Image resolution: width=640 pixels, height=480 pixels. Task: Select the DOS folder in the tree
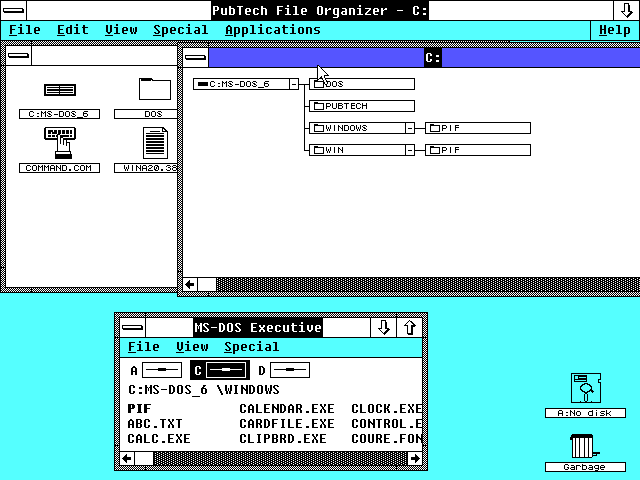point(362,84)
